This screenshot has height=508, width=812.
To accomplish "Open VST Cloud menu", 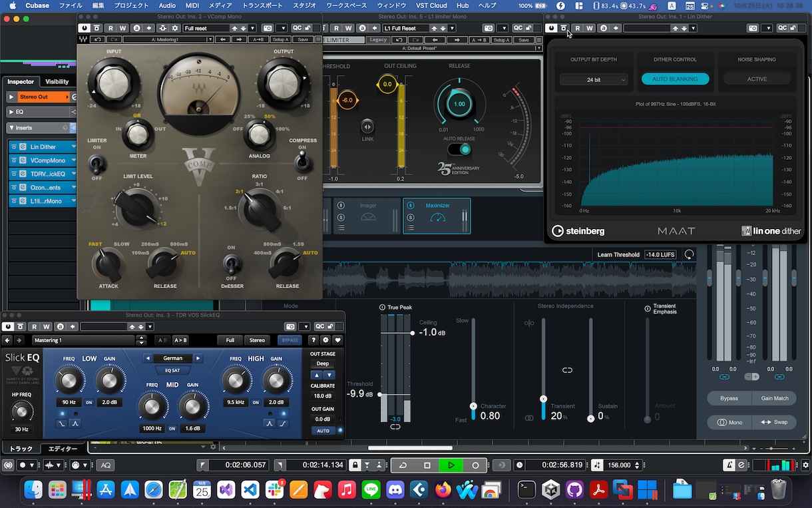I will pos(431,5).
